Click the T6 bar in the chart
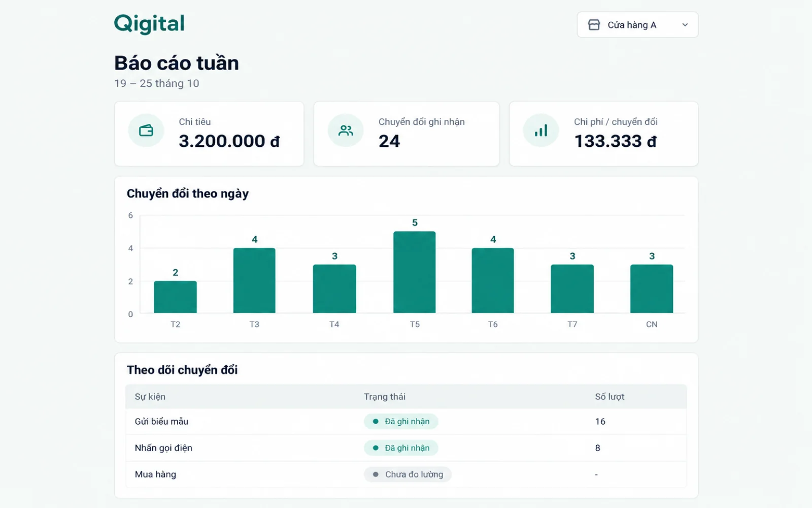The height and width of the screenshot is (508, 812). coord(493,280)
